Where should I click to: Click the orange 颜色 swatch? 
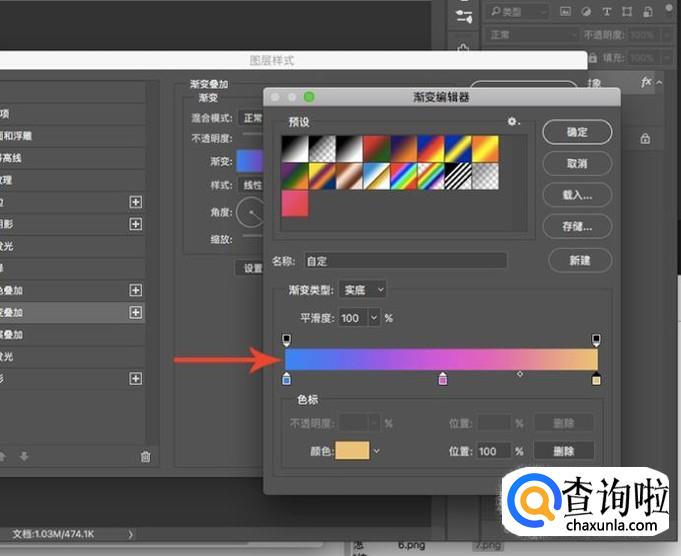(353, 451)
